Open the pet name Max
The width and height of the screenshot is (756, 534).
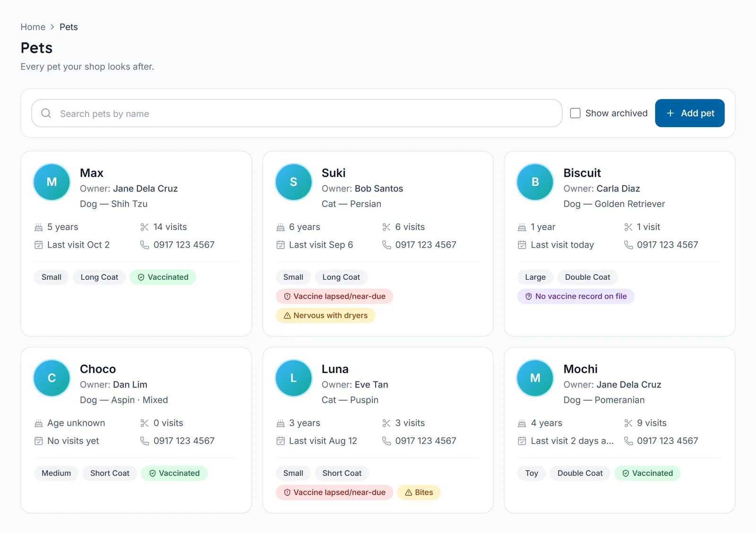92,173
